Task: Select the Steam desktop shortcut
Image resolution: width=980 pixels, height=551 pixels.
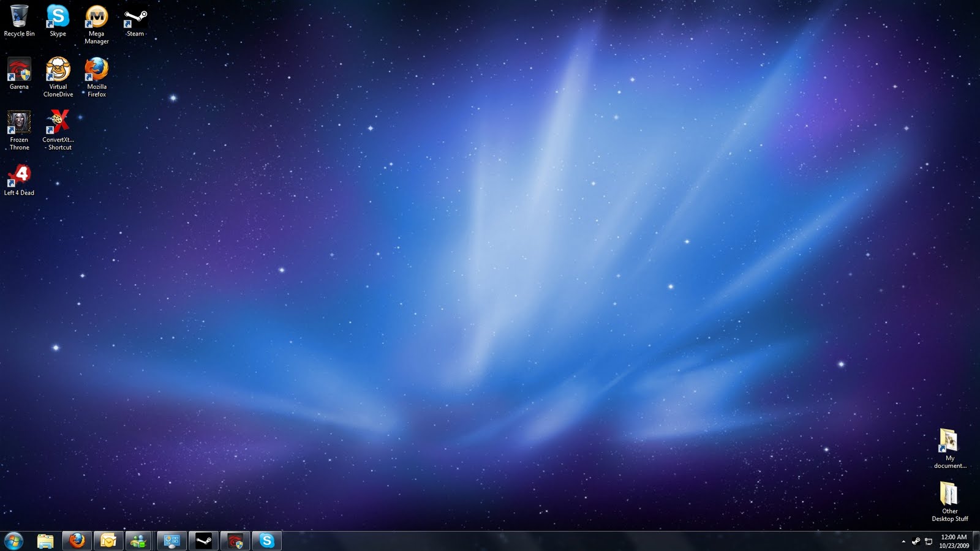Action: click(135, 22)
